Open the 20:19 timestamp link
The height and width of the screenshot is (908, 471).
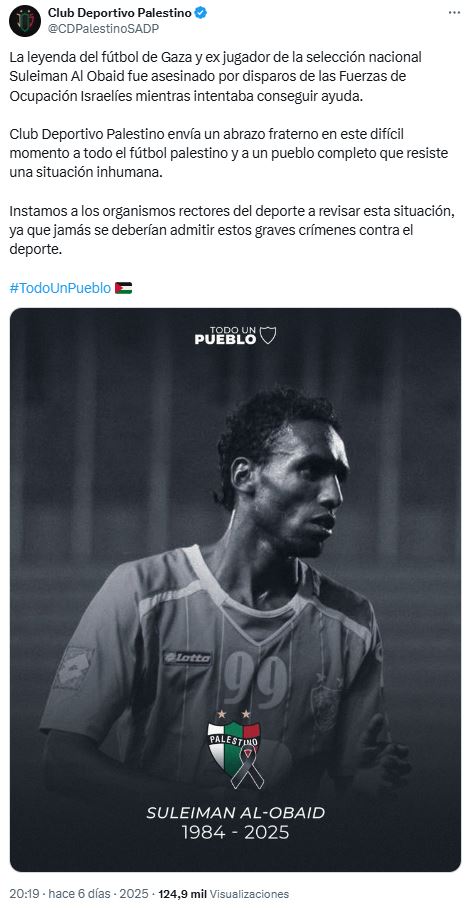coord(20,894)
